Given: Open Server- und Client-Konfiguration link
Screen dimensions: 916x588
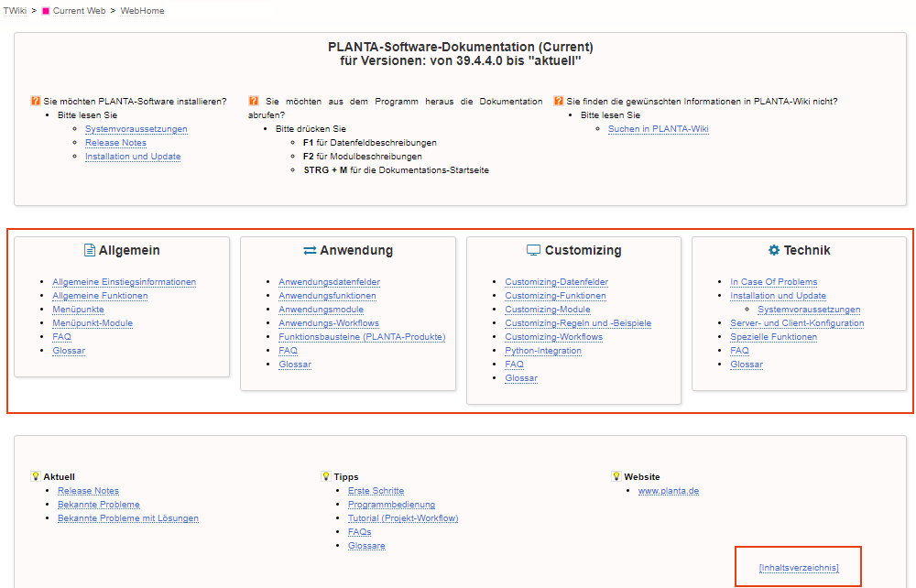Looking at the screenshot, I should tap(797, 323).
